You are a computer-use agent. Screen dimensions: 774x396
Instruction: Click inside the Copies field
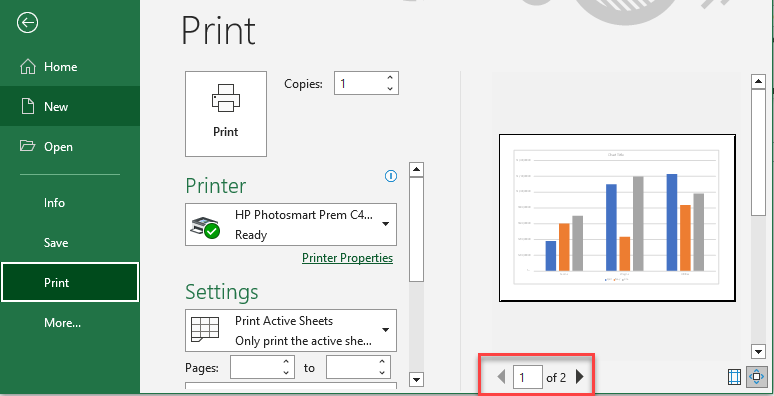coord(358,83)
